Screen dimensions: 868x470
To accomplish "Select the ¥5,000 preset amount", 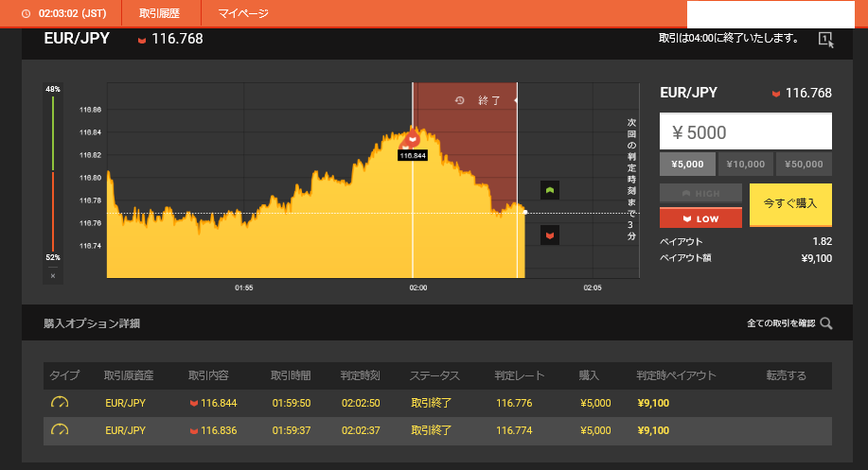I will 687,165.
